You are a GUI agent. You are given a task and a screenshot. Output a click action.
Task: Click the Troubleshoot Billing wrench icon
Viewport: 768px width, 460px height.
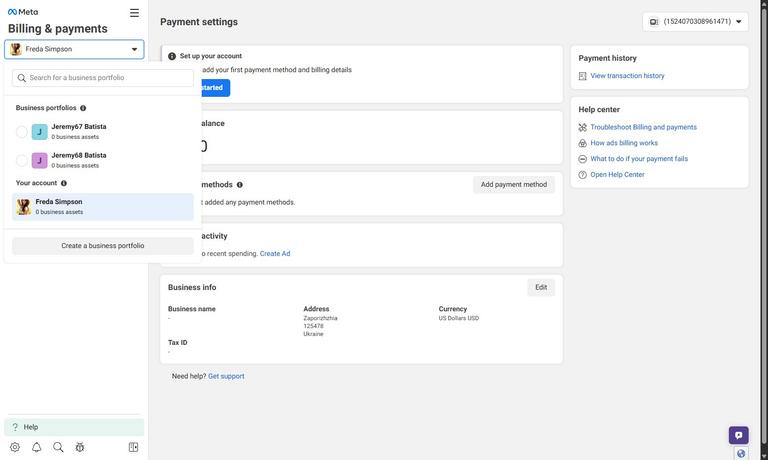582,127
